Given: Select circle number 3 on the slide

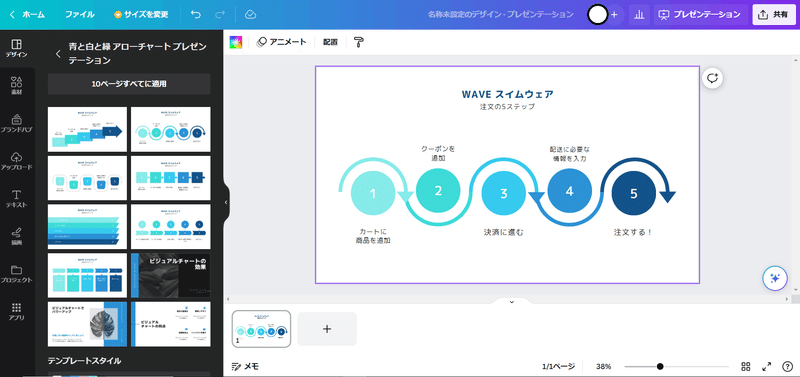Looking at the screenshot, I should tap(504, 193).
